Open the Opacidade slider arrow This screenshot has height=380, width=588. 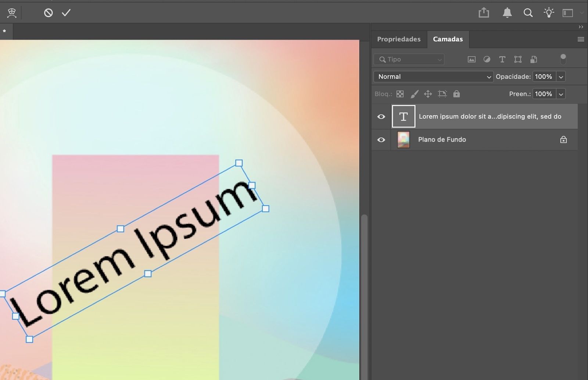coord(561,77)
